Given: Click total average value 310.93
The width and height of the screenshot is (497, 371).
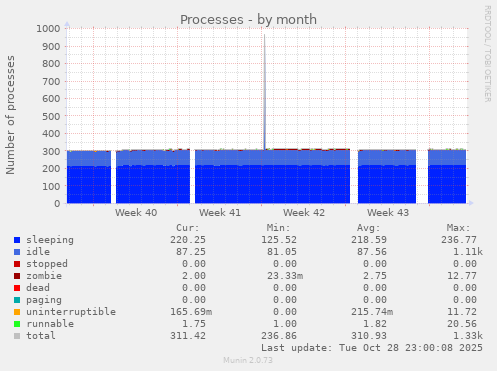Looking at the screenshot, I should 368,336.
